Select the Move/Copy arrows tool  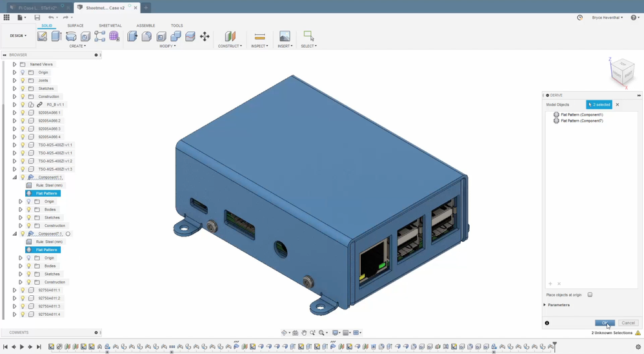point(205,36)
